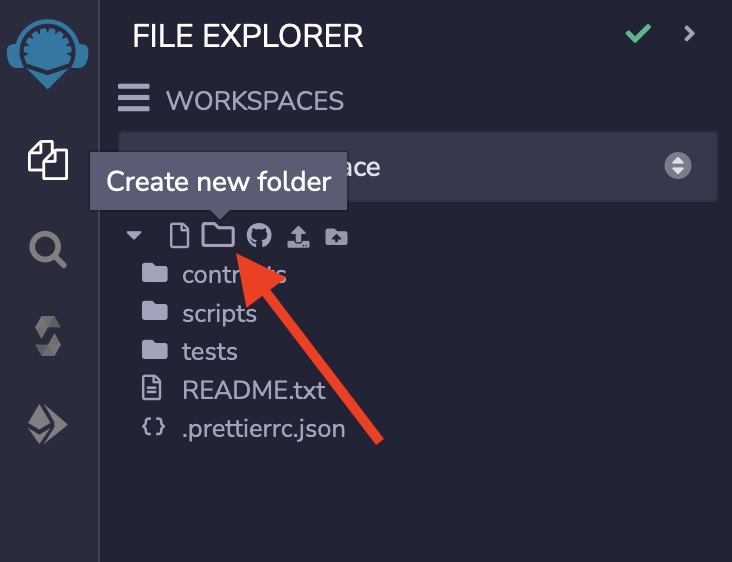Click the WORKSPACES label
The width and height of the screenshot is (732, 562).
tap(255, 100)
